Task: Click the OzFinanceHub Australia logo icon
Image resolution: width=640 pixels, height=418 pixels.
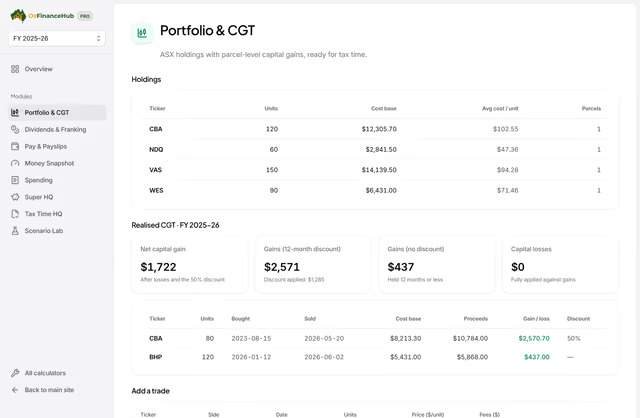Action: click(x=18, y=16)
